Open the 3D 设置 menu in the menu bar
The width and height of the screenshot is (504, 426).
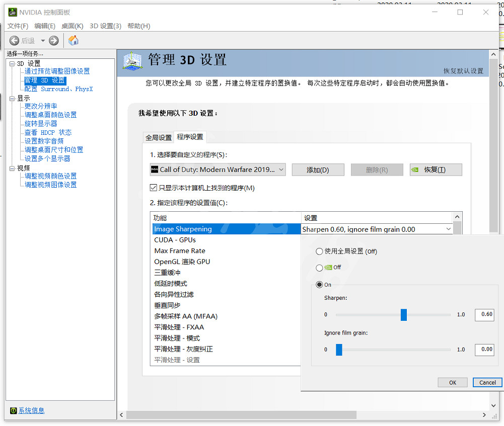click(105, 26)
